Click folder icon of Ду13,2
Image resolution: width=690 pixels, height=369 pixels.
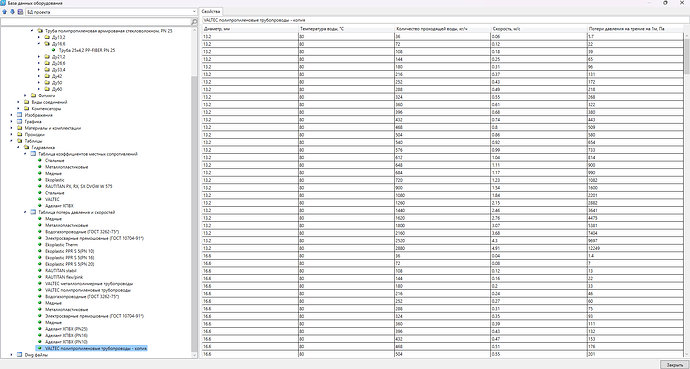pyautogui.click(x=47, y=37)
